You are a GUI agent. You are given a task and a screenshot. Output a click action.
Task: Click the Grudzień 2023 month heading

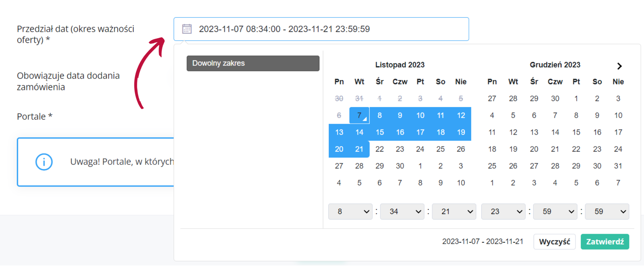(x=555, y=65)
